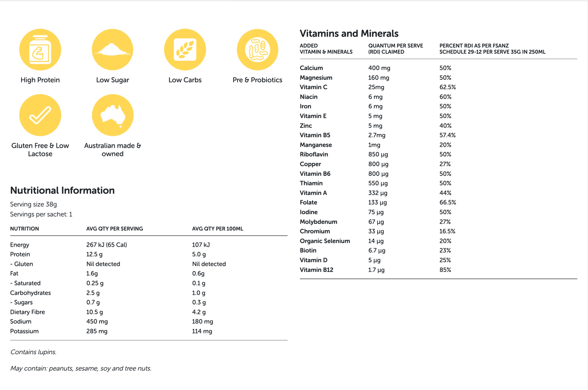Click the 'Serving size 38g' text
This screenshot has width=588, height=390.
point(33,204)
